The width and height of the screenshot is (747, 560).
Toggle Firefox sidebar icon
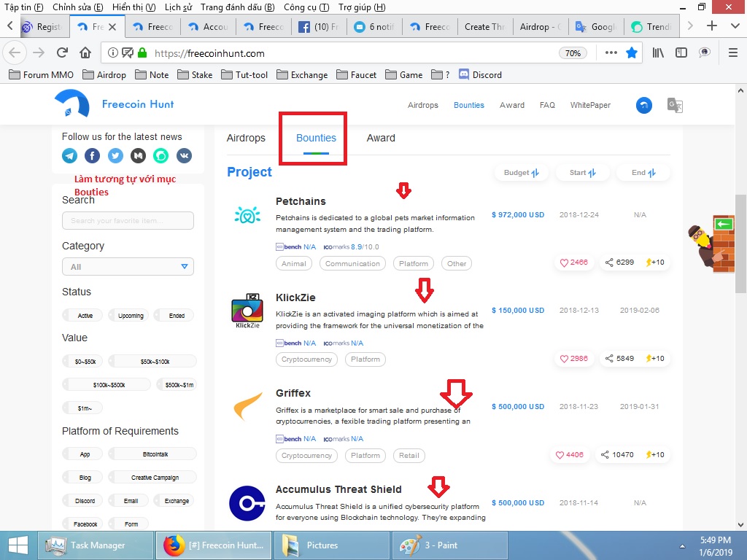[681, 52]
